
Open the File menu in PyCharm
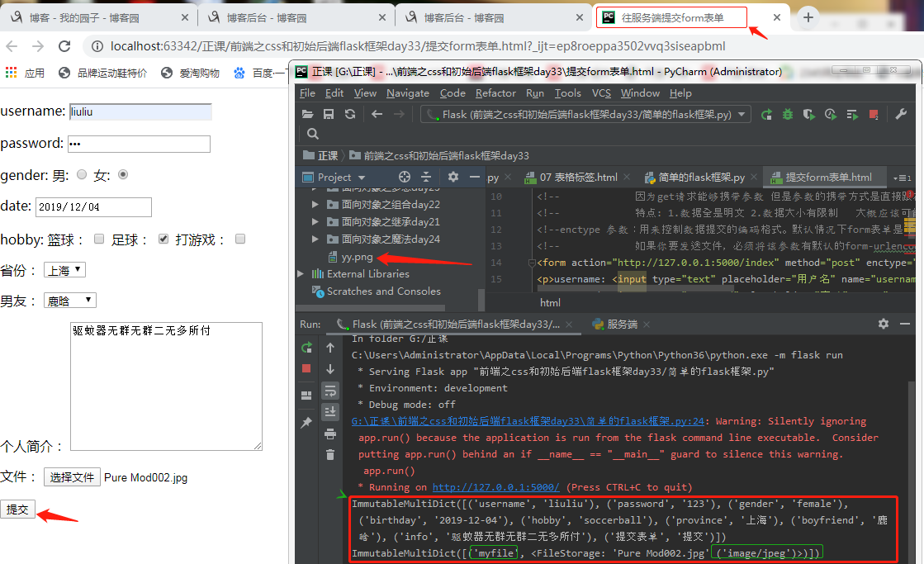[307, 93]
